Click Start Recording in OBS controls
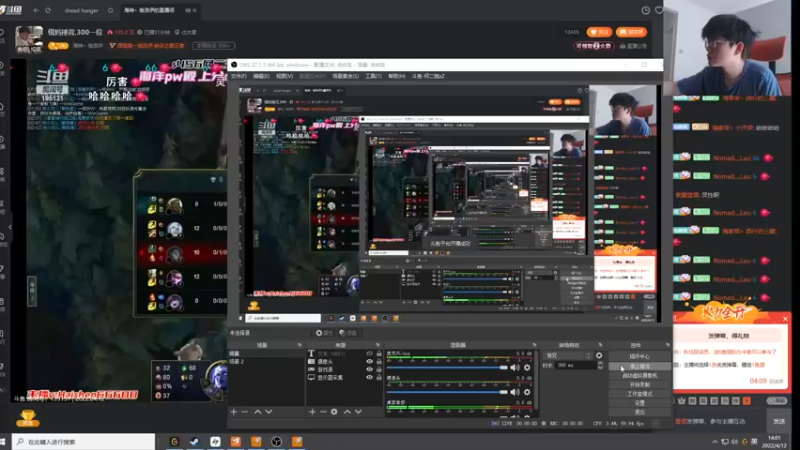800x450 pixels. (x=639, y=385)
